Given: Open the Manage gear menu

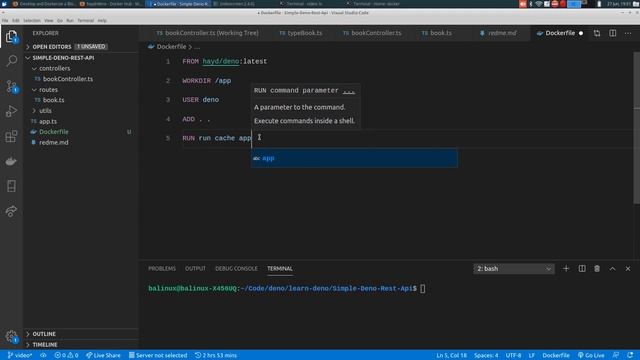Looking at the screenshot, I should click(11, 336).
